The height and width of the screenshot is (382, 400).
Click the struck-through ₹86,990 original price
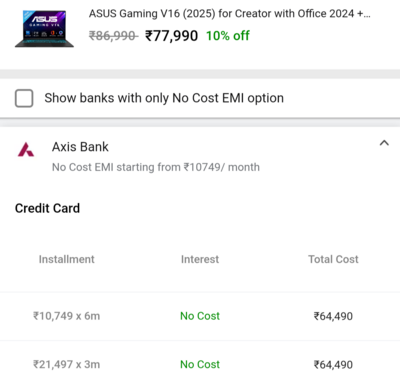tap(113, 36)
